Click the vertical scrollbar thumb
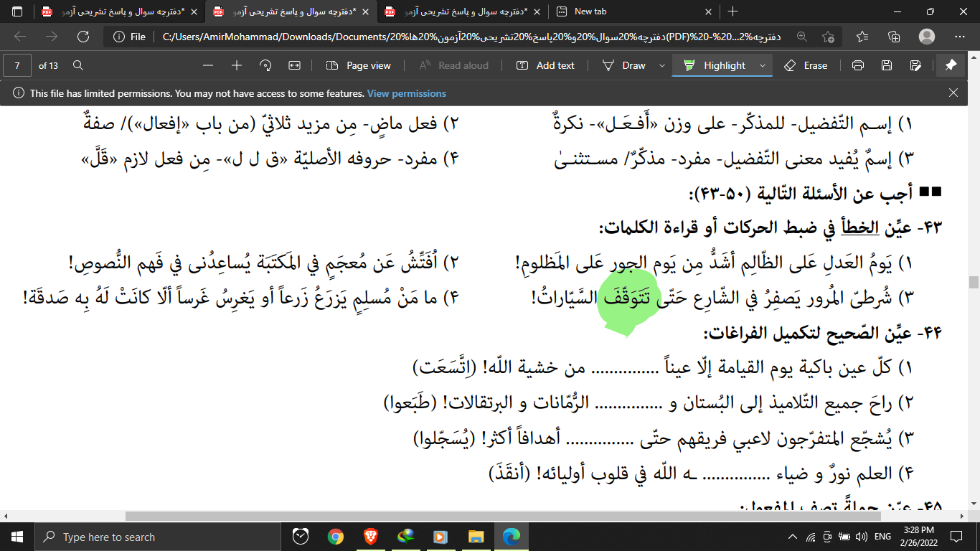Screen dimensions: 980x551 click(x=974, y=282)
